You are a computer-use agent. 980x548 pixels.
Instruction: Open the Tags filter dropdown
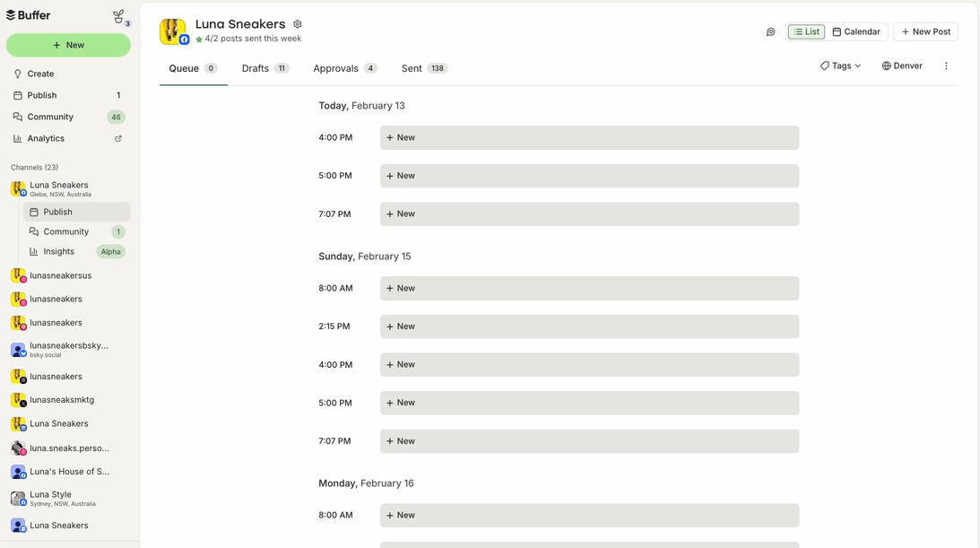(841, 65)
